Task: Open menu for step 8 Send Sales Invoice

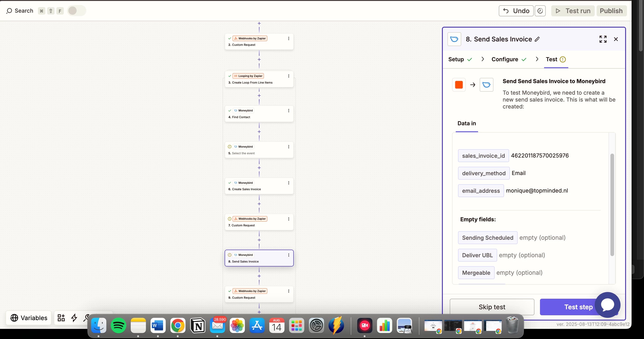Action: pyautogui.click(x=288, y=255)
